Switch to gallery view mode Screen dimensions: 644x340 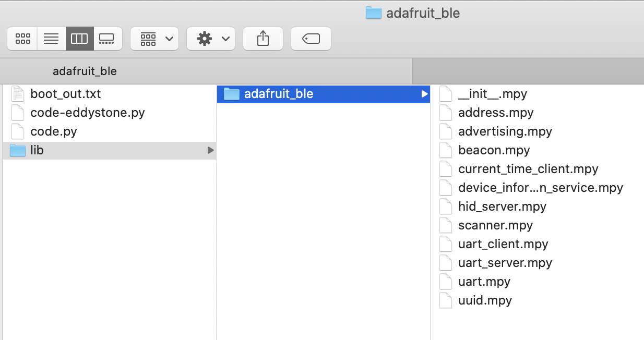tap(108, 39)
